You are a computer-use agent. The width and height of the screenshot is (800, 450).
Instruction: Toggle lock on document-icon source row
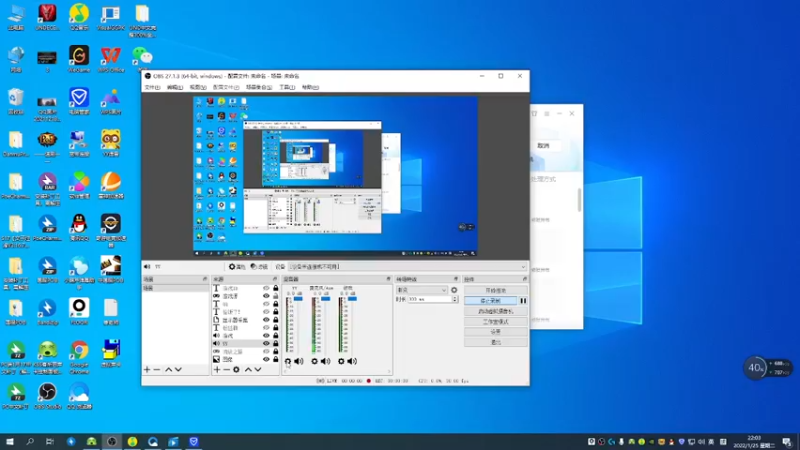tap(276, 320)
